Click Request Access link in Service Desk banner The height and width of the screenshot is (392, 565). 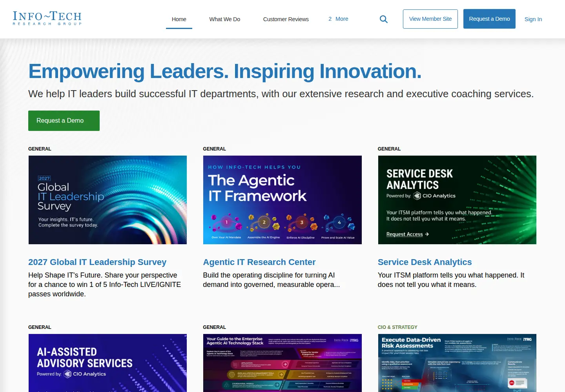coord(407,234)
